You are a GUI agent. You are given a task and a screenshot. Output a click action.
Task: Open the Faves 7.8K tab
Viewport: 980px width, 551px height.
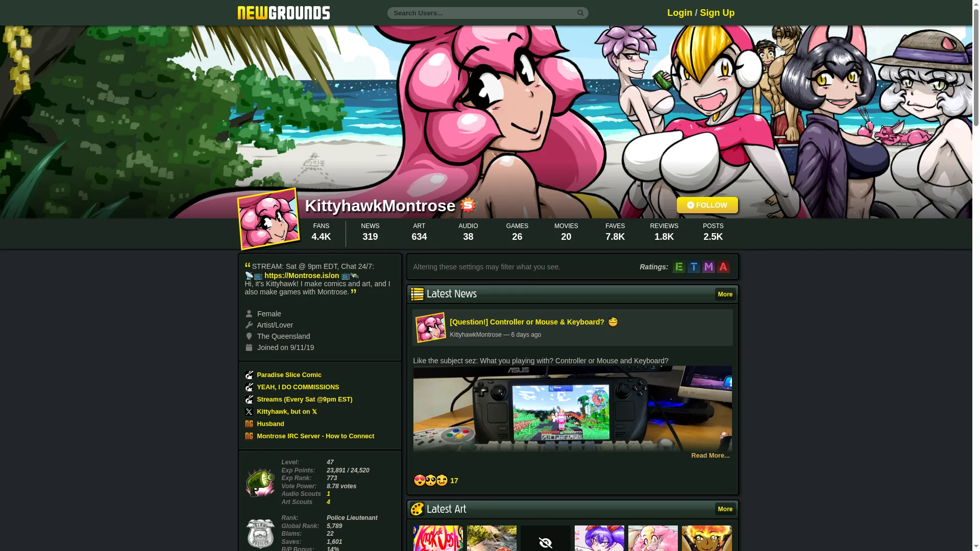pos(615,232)
